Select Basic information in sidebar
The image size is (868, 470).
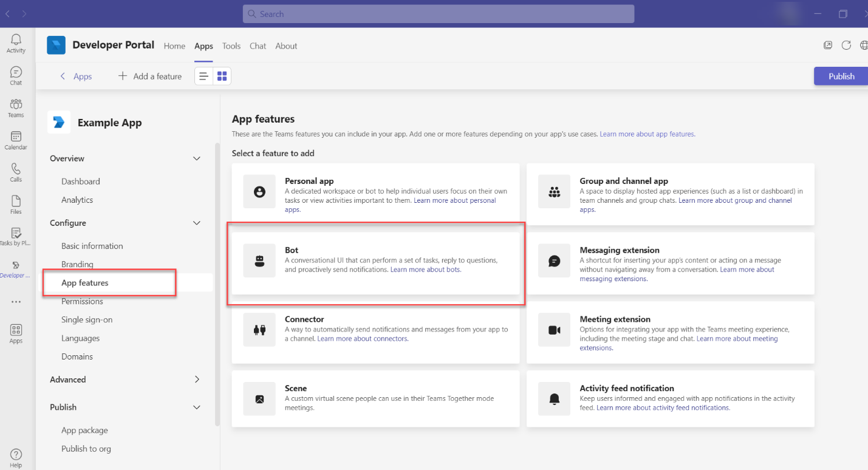92,246
